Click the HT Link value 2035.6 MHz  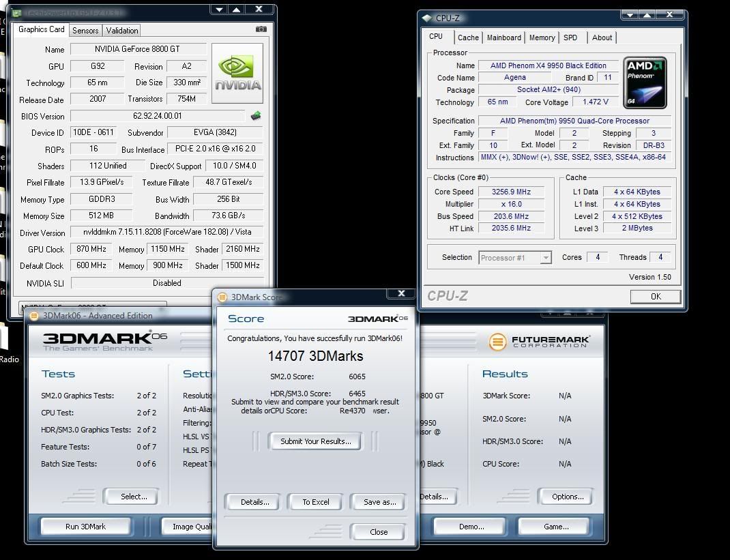point(511,228)
